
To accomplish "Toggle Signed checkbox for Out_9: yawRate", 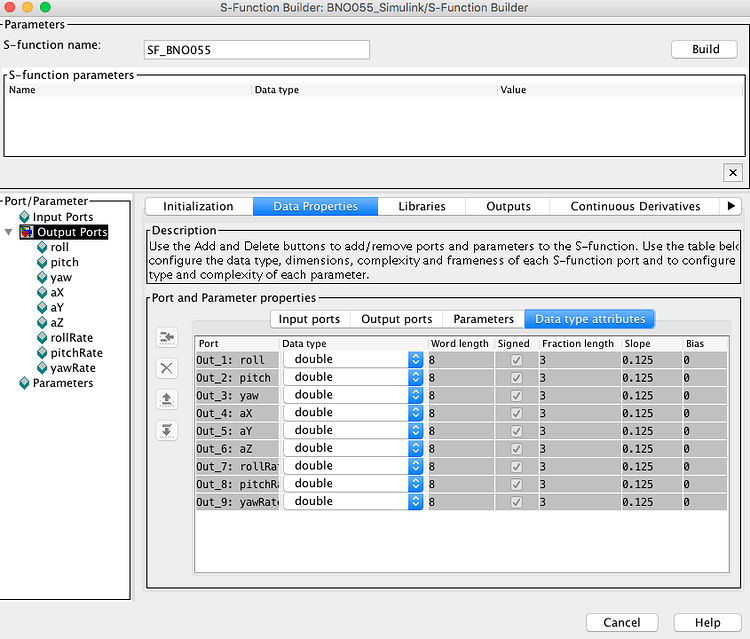I will pyautogui.click(x=517, y=502).
